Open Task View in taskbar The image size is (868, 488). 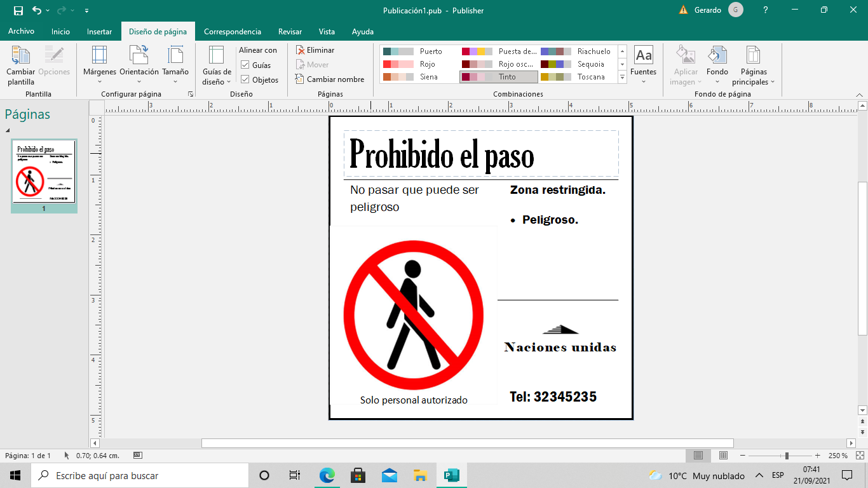pyautogui.click(x=295, y=475)
